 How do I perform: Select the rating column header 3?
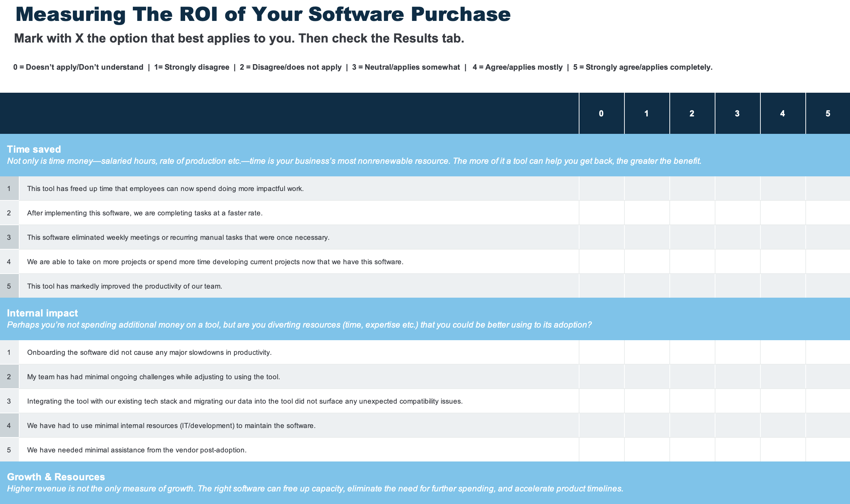737,113
